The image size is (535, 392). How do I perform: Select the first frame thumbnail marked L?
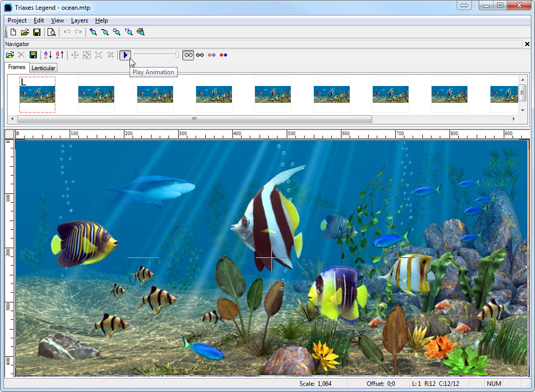point(37,94)
